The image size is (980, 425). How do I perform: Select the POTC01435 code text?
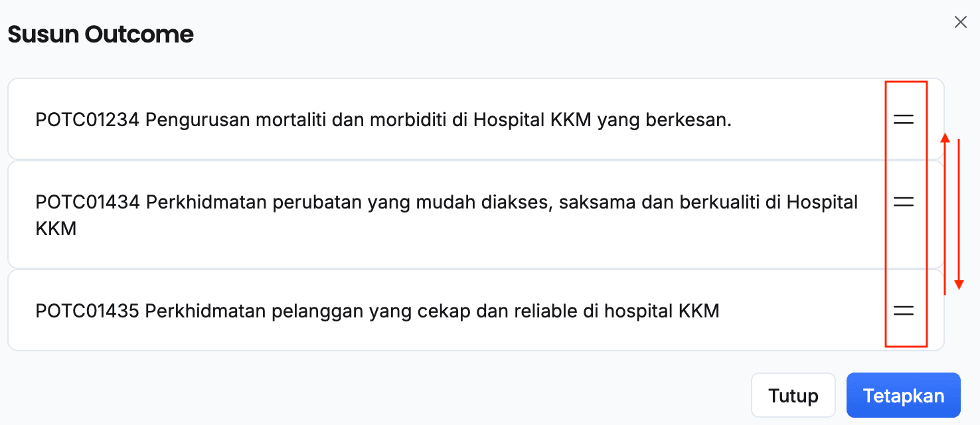[x=87, y=311]
